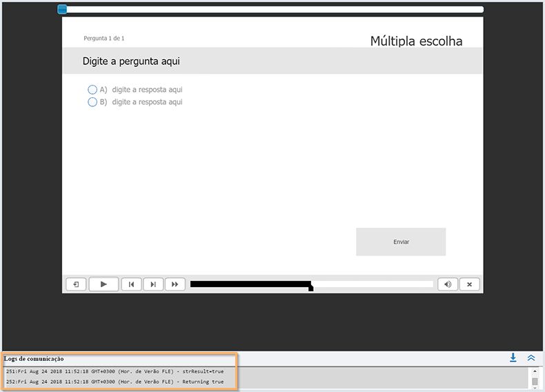Click the playback progress bar marker

pos(310,286)
